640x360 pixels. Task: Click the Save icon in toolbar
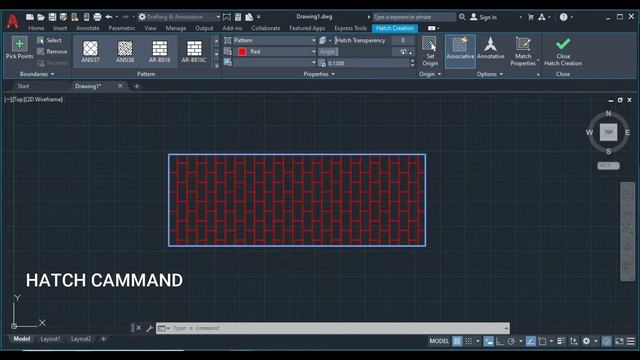click(52, 17)
